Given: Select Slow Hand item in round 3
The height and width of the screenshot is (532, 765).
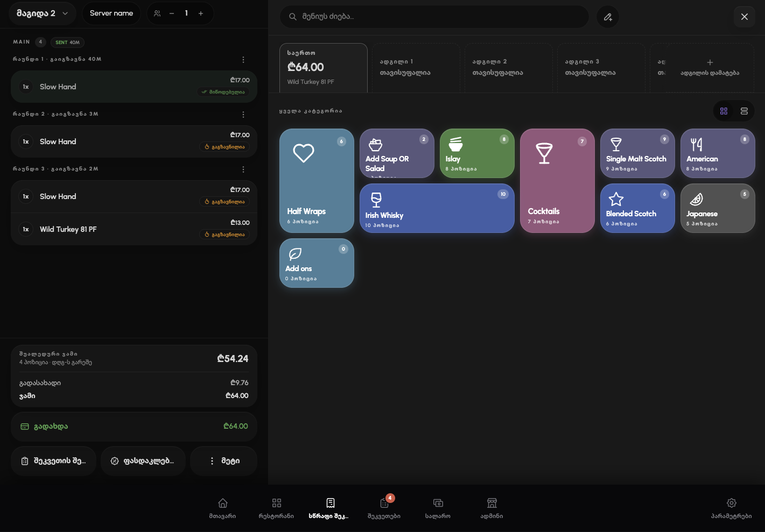Looking at the screenshot, I should tap(134, 196).
